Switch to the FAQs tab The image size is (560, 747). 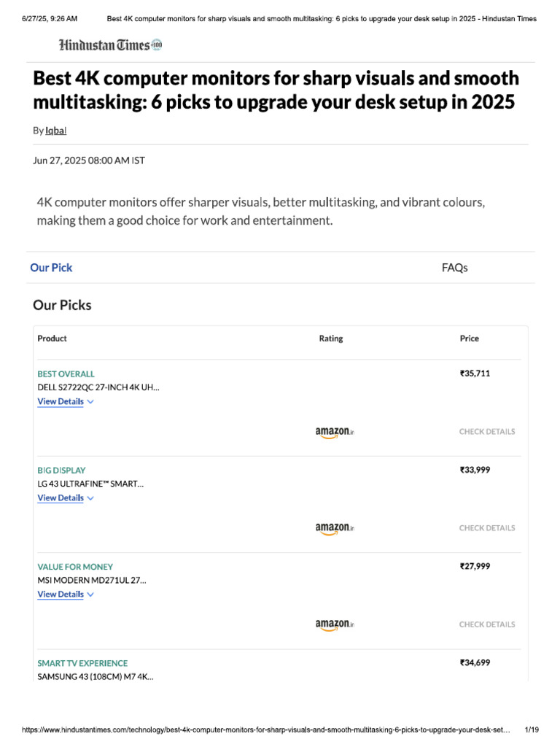[454, 268]
